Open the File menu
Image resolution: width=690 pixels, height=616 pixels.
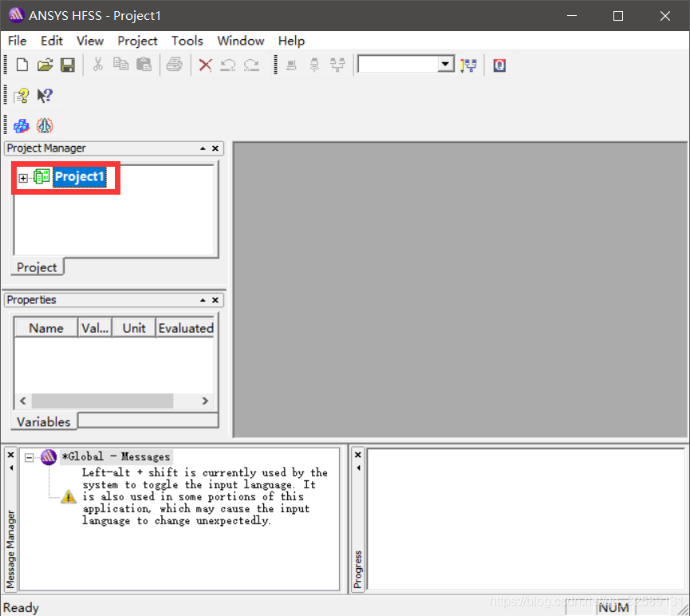(x=18, y=41)
